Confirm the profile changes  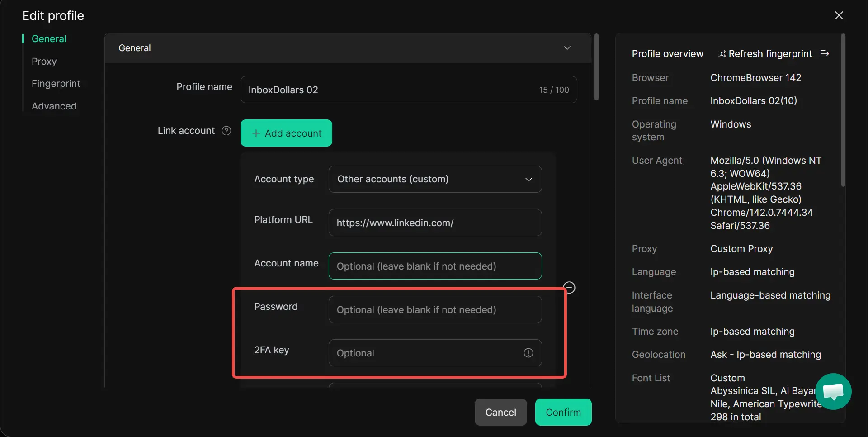tap(563, 412)
